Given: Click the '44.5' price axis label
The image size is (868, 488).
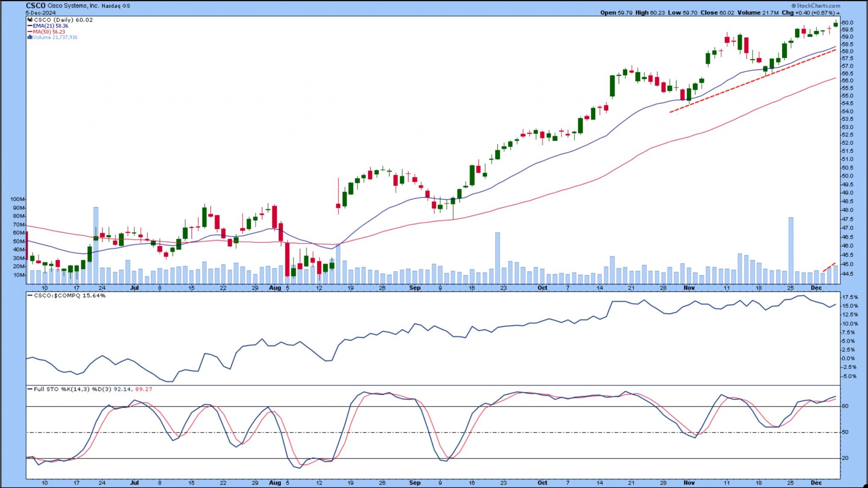Looking at the screenshot, I should click(847, 274).
